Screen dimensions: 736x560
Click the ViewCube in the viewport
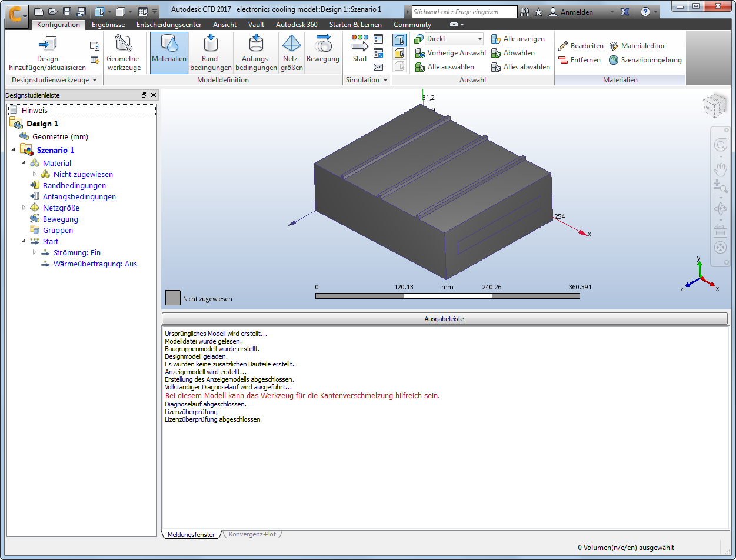[x=714, y=106]
